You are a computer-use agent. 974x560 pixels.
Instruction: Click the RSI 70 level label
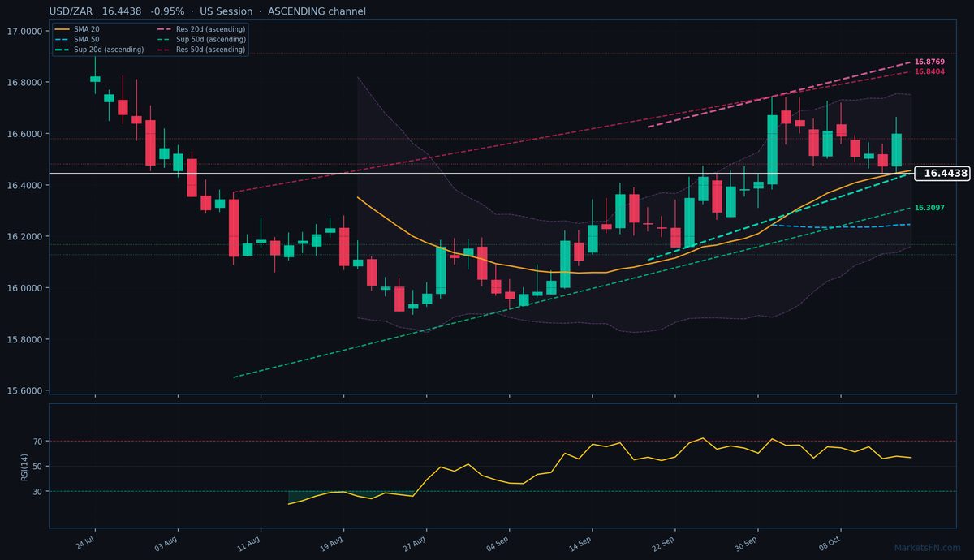(x=37, y=442)
